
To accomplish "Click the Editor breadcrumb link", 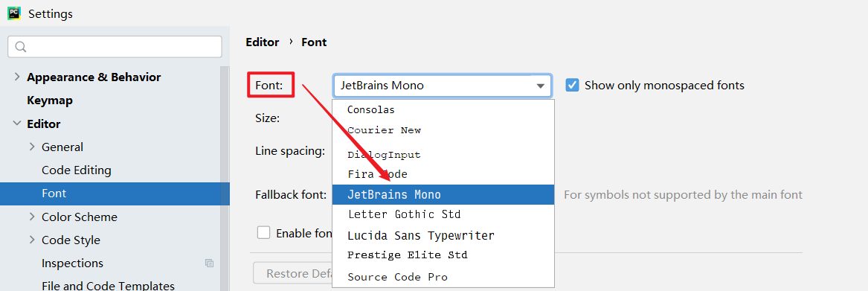I will [263, 42].
